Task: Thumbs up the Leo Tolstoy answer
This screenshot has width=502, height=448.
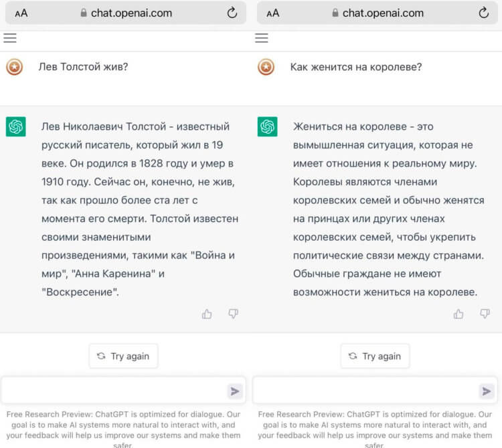Action: [x=207, y=314]
